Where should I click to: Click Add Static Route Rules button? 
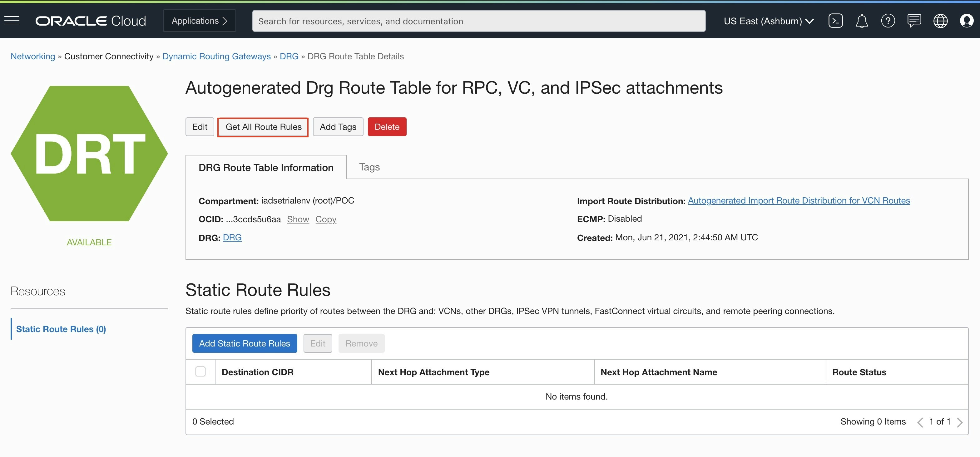click(245, 343)
